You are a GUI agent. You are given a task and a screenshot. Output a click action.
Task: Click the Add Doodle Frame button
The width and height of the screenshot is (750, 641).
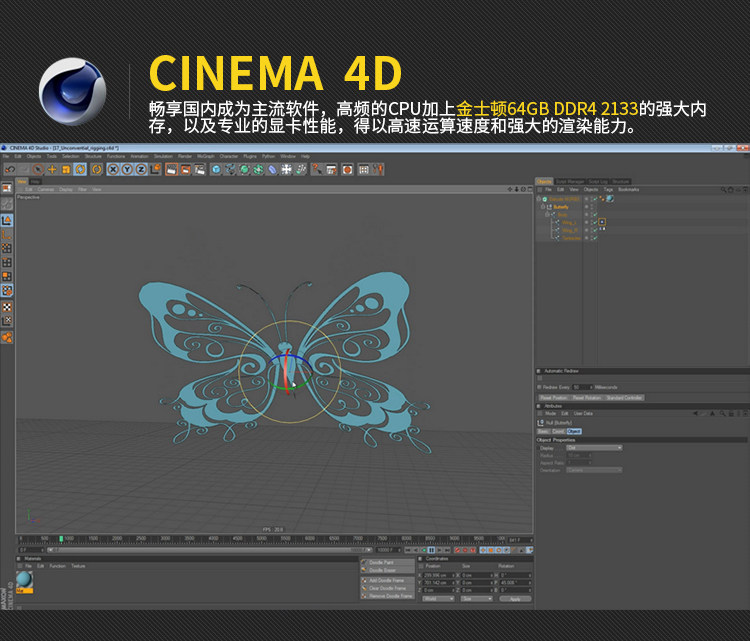pyautogui.click(x=387, y=580)
